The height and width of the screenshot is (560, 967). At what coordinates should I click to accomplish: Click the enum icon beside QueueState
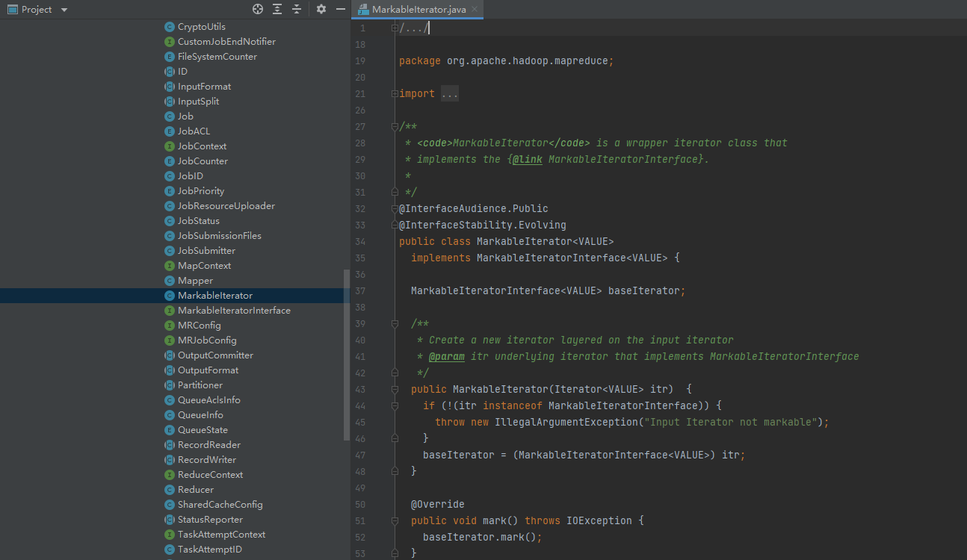170,430
